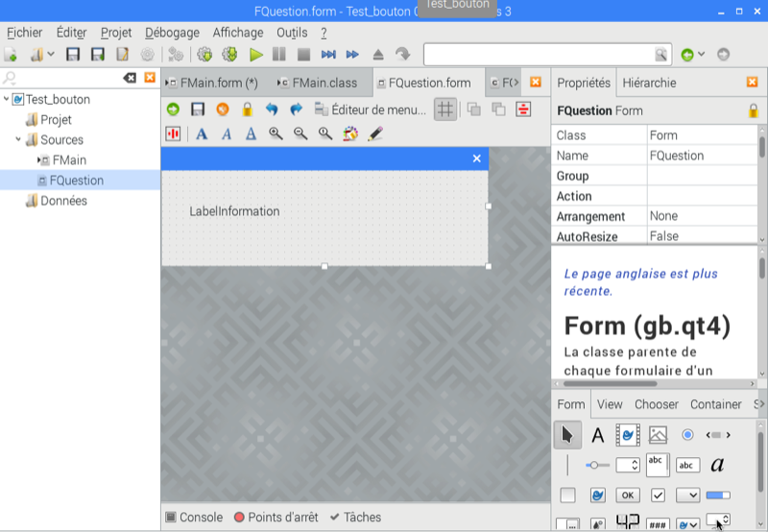The width and height of the screenshot is (768, 532).
Task: Show the Console panel
Action: tap(194, 517)
